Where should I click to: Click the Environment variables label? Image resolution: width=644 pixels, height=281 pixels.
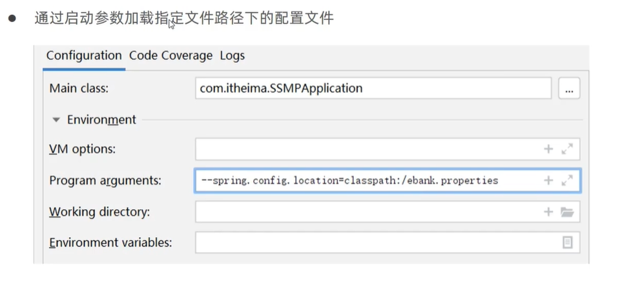tap(110, 243)
